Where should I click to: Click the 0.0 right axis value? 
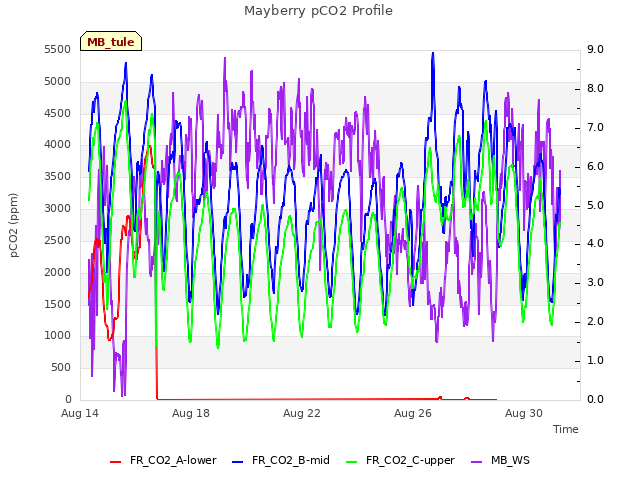pyautogui.click(x=596, y=399)
